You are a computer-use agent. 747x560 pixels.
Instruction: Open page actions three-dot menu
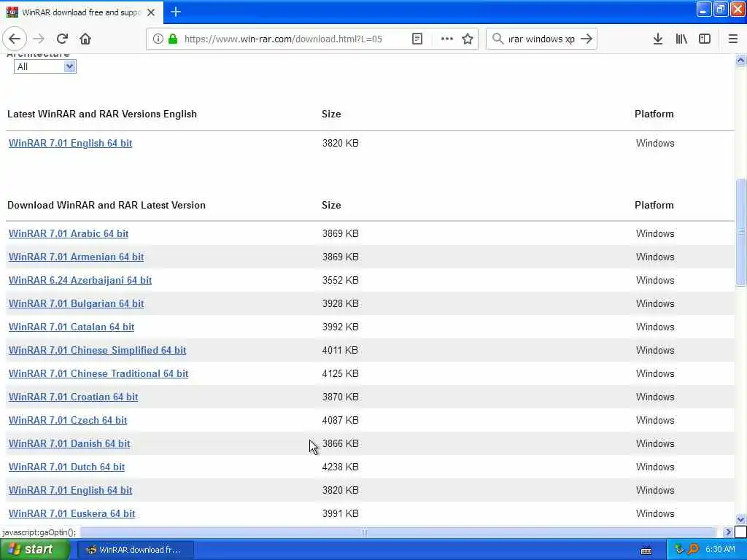point(446,39)
